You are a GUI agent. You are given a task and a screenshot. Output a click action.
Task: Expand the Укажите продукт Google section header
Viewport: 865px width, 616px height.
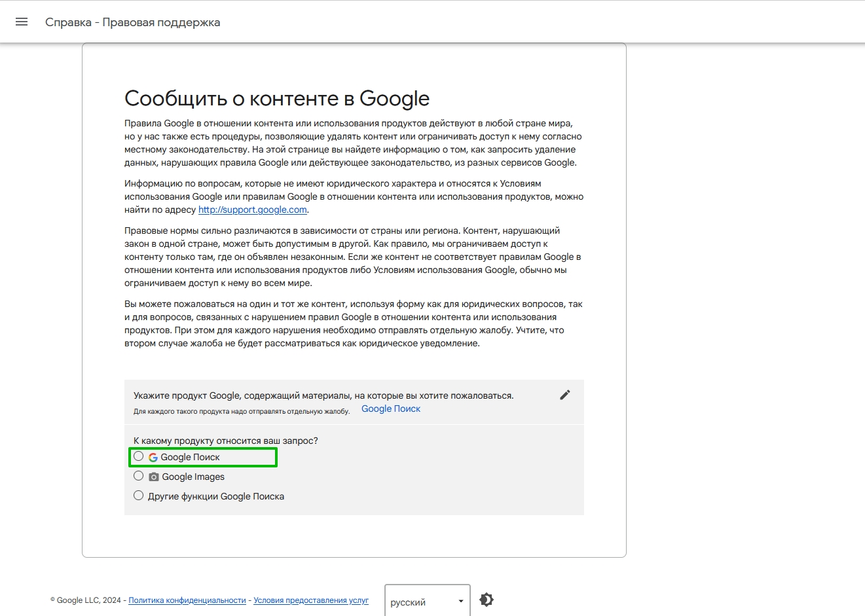323,395
